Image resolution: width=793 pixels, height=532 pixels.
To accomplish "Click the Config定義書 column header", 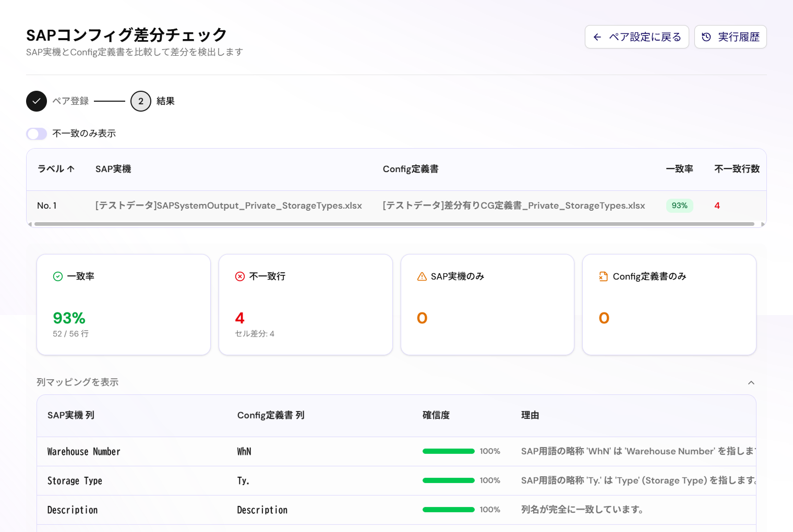I will (411, 169).
